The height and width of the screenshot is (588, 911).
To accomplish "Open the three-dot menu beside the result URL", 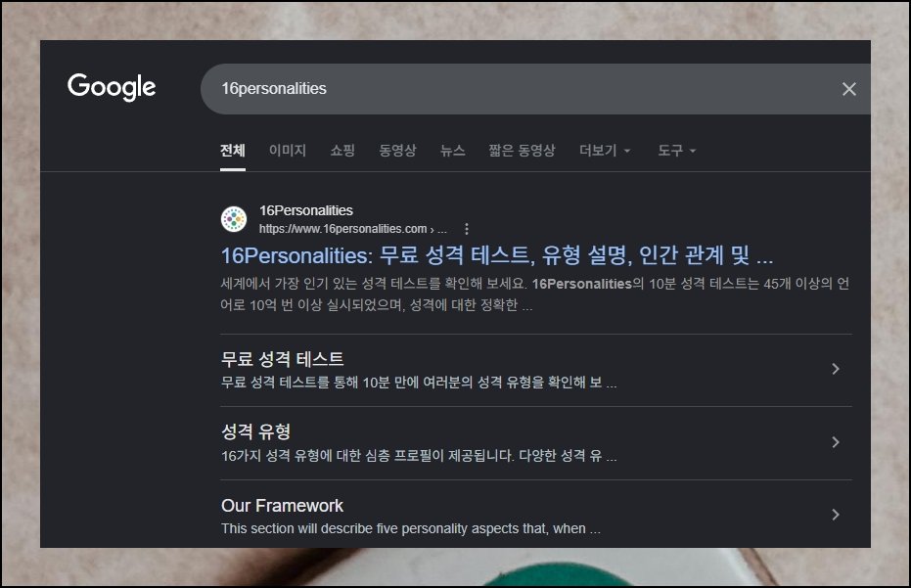I will point(466,229).
